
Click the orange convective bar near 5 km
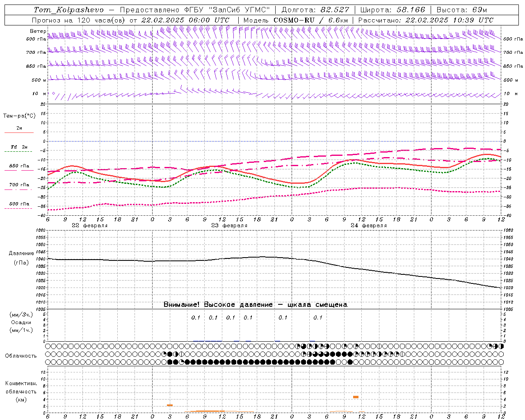coord(356,397)
